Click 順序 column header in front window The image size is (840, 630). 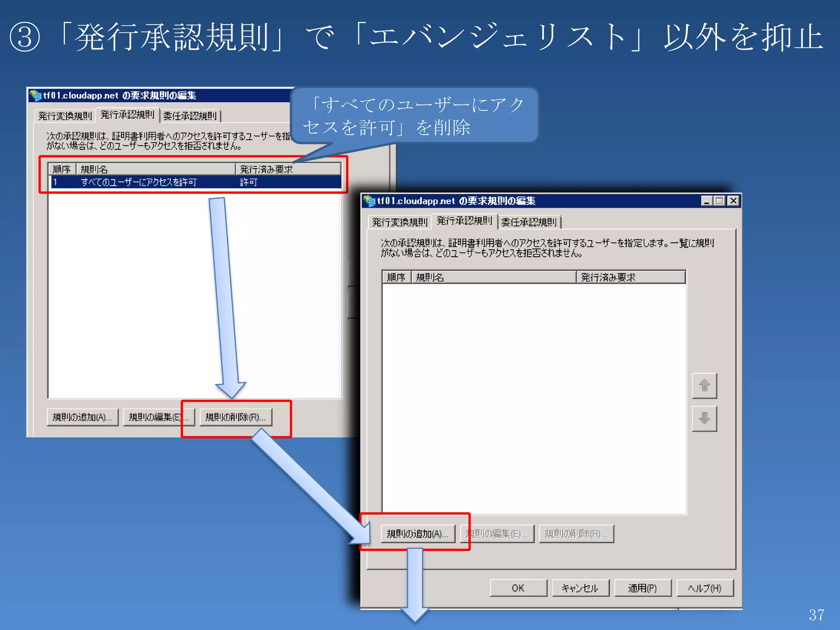point(397,277)
